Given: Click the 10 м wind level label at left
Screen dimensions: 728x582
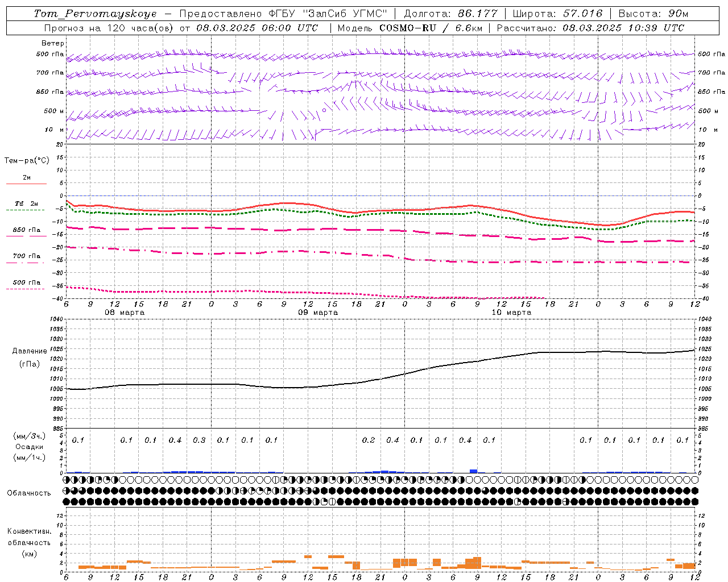Looking at the screenshot, I should click(x=55, y=130).
